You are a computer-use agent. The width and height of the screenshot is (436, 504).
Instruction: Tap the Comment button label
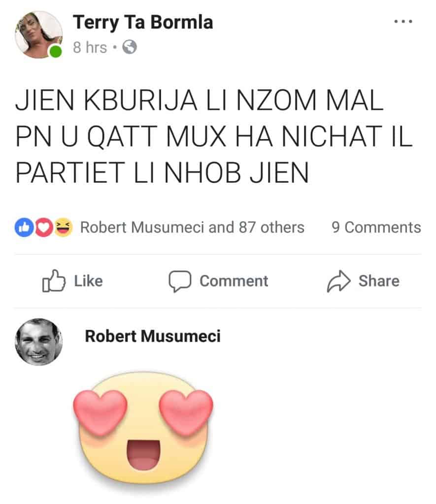(x=234, y=281)
